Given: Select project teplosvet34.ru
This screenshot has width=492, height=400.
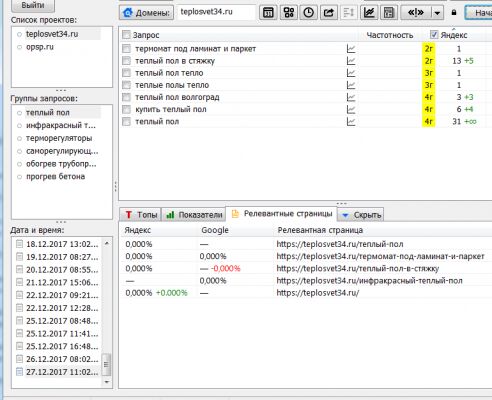Looking at the screenshot, I should (x=52, y=34).
